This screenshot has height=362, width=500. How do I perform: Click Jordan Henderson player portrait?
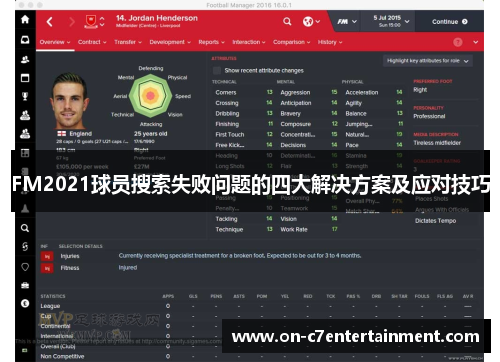pos(69,101)
